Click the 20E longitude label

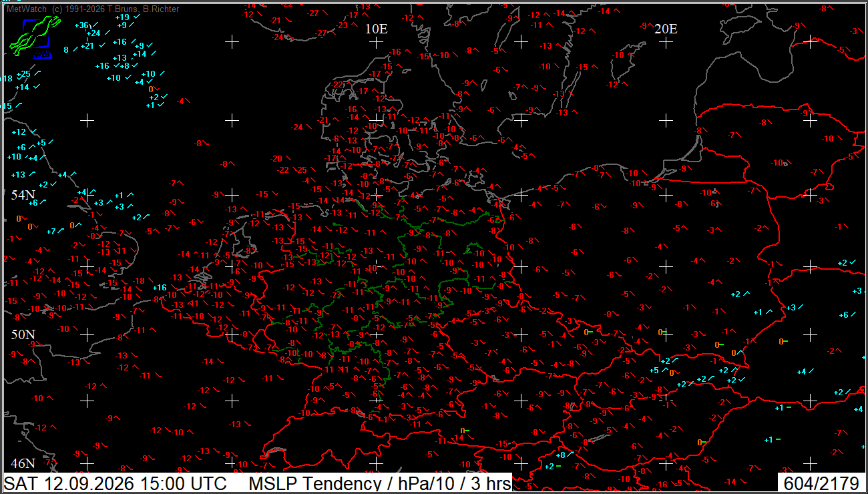point(666,29)
